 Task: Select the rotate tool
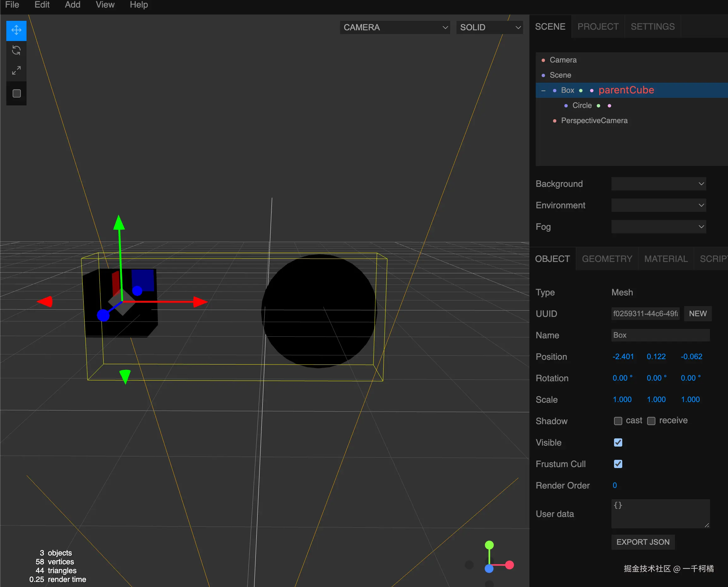click(x=16, y=50)
